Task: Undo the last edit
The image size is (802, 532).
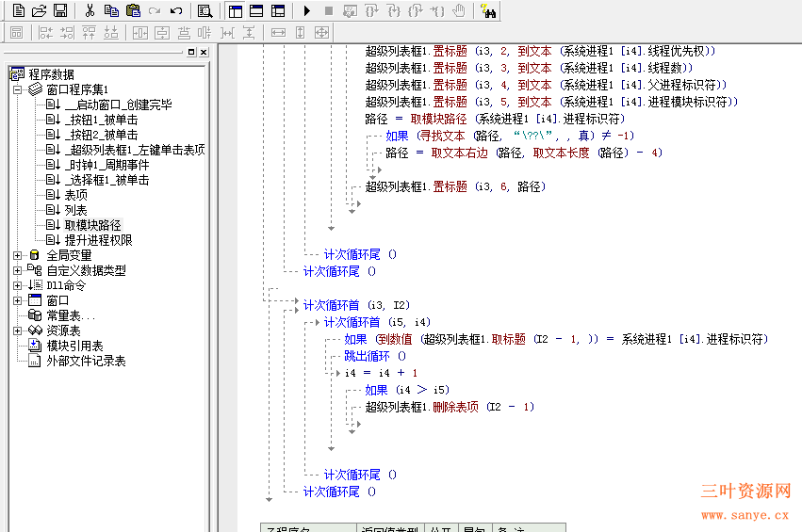Action: pos(176,10)
